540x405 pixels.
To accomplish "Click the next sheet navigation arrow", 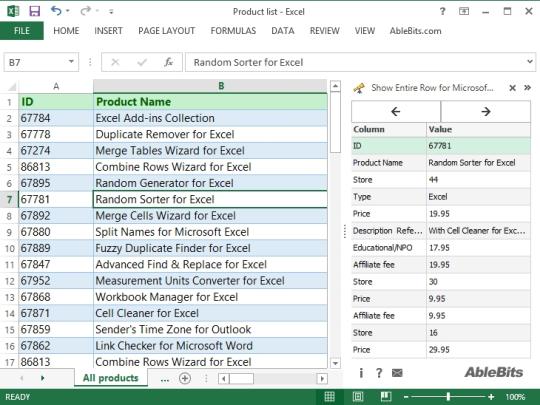I will point(42,378).
